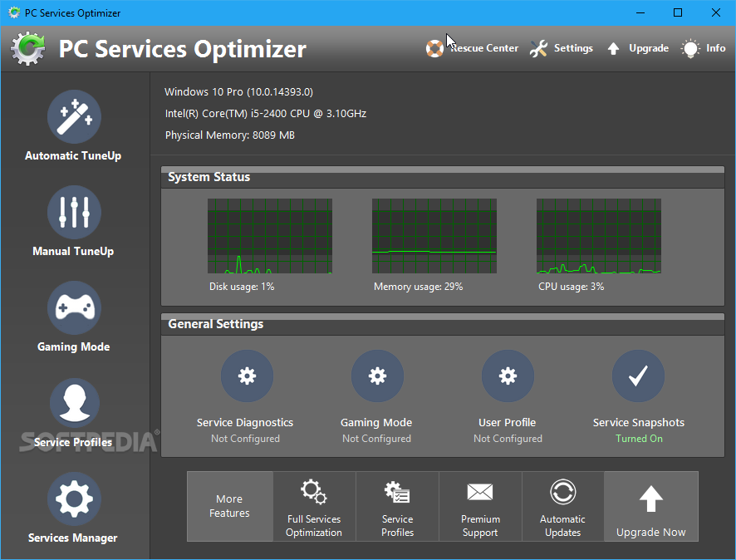Click the CPU usage graph
Image resolution: width=736 pixels, height=560 pixels.
pos(598,236)
